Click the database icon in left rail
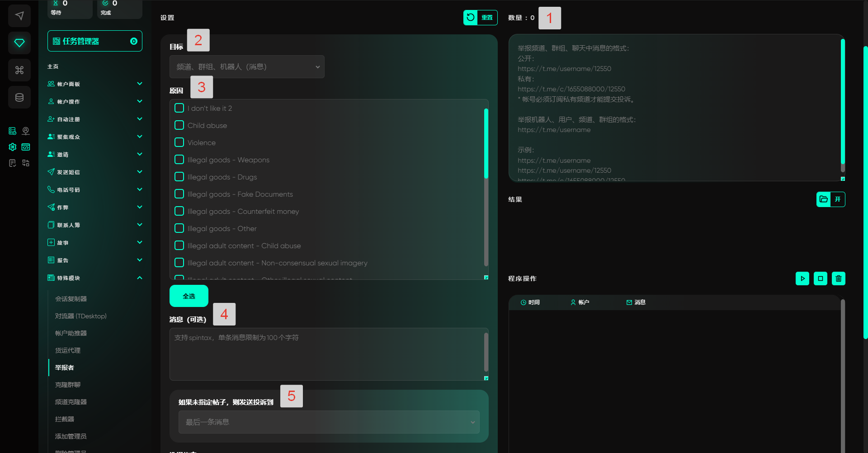Screen dimensions: 868x453 pyautogui.click(x=19, y=97)
